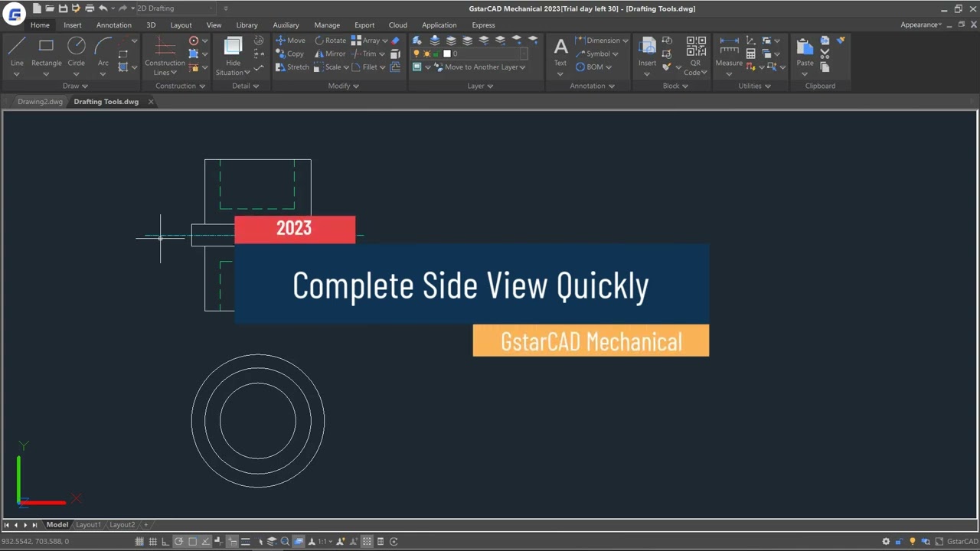Click the Scale tool
The image size is (980, 551).
pyautogui.click(x=327, y=67)
